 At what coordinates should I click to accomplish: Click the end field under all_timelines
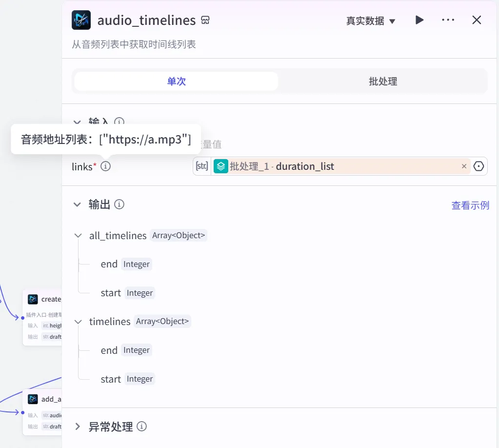109,265
